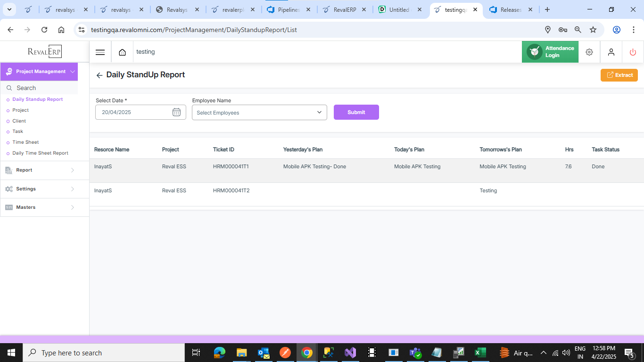
Task: Expand the Masters sidebar section
Action: (x=40, y=207)
